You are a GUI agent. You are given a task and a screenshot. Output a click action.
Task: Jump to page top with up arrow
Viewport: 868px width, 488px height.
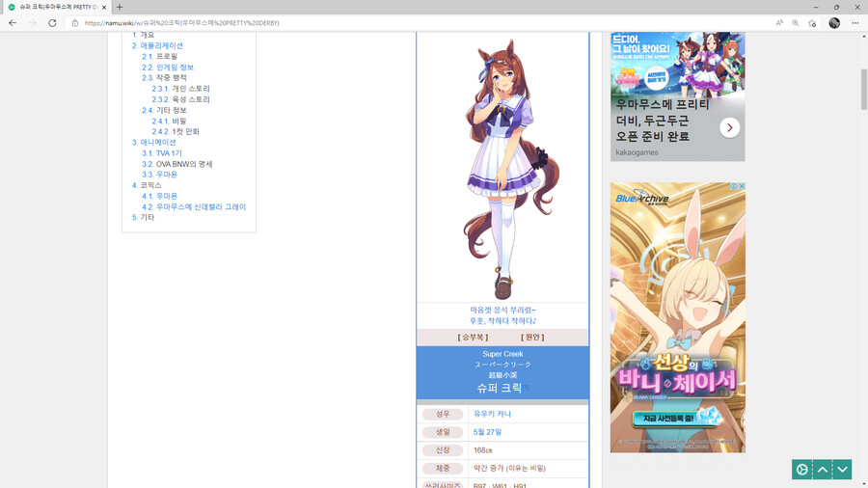(x=822, y=469)
